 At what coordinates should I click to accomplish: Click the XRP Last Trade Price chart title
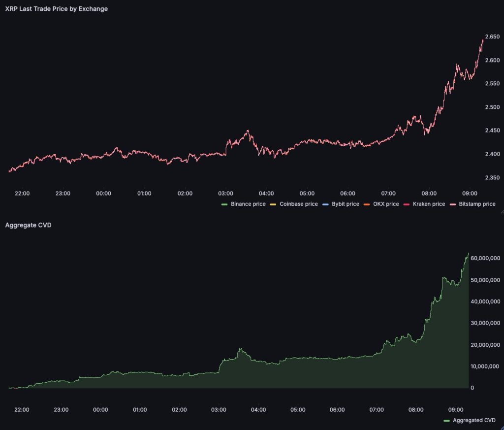click(56, 8)
